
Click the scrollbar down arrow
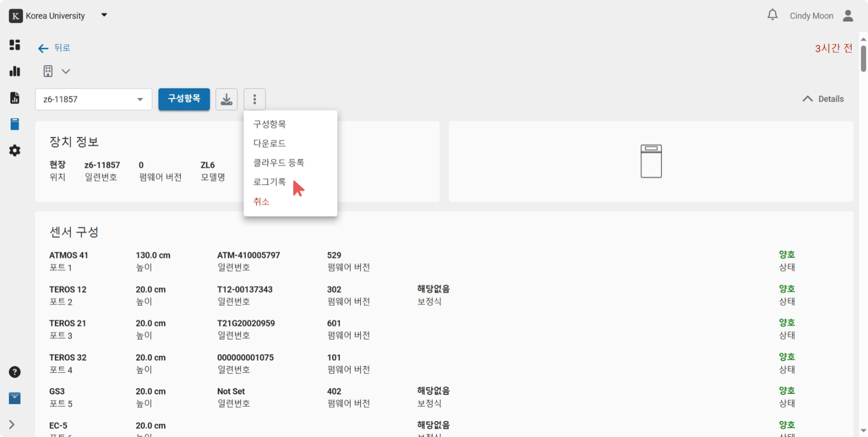(x=863, y=431)
